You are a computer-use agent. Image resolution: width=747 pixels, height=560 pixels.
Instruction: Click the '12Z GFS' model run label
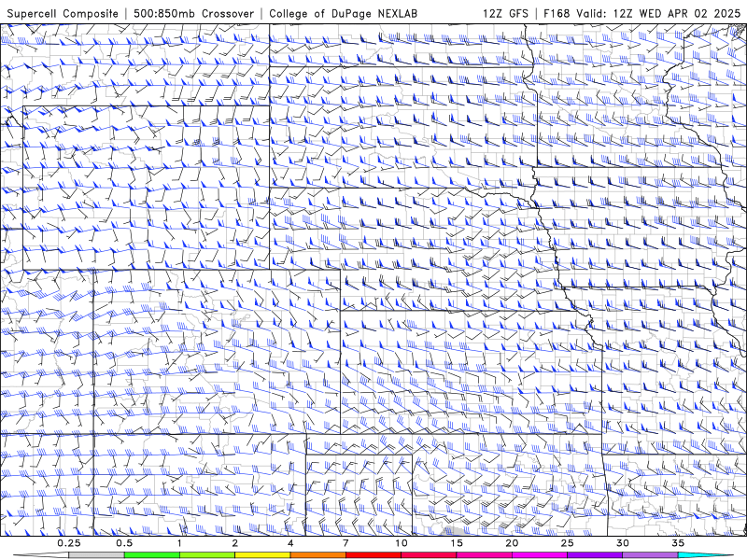[x=505, y=14]
